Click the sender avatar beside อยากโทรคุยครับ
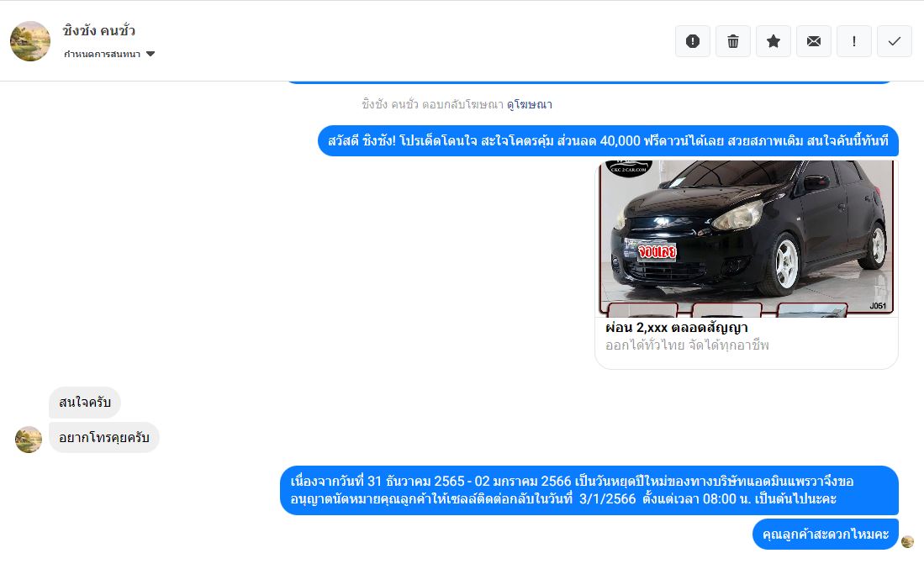This screenshot has height=569, width=924. pyautogui.click(x=29, y=440)
